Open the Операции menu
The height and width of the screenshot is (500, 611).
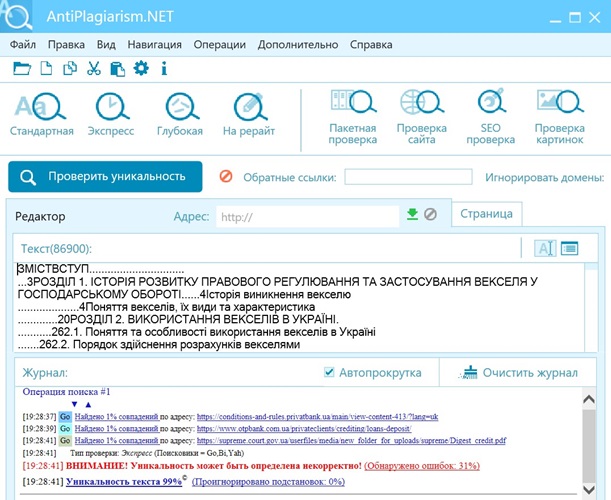(220, 44)
